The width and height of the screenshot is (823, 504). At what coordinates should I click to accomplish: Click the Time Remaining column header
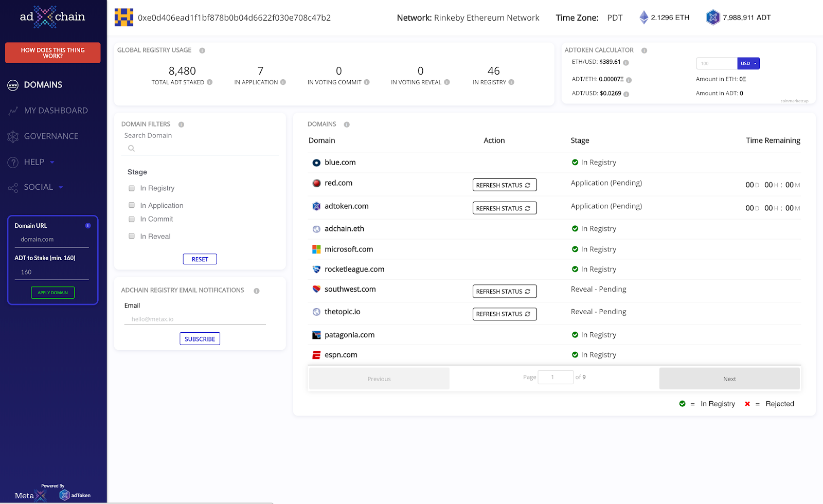(x=773, y=140)
